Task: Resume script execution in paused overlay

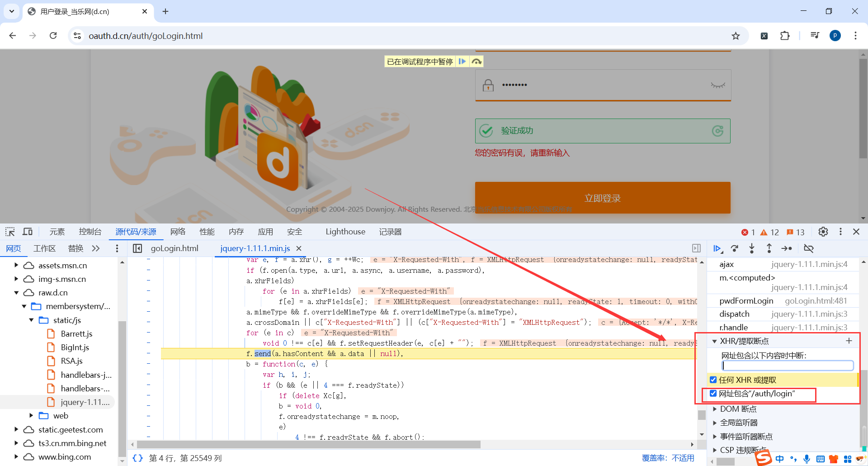Action: [x=462, y=62]
